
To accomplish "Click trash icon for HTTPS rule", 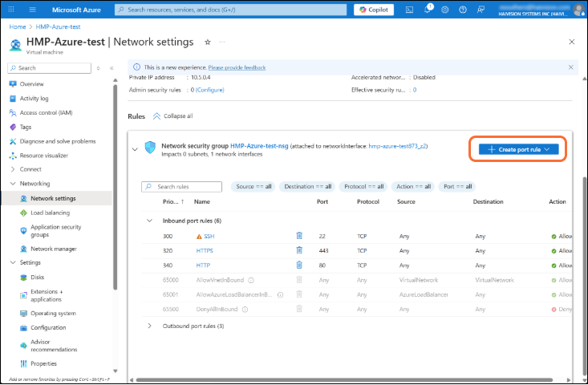I will click(x=299, y=250).
